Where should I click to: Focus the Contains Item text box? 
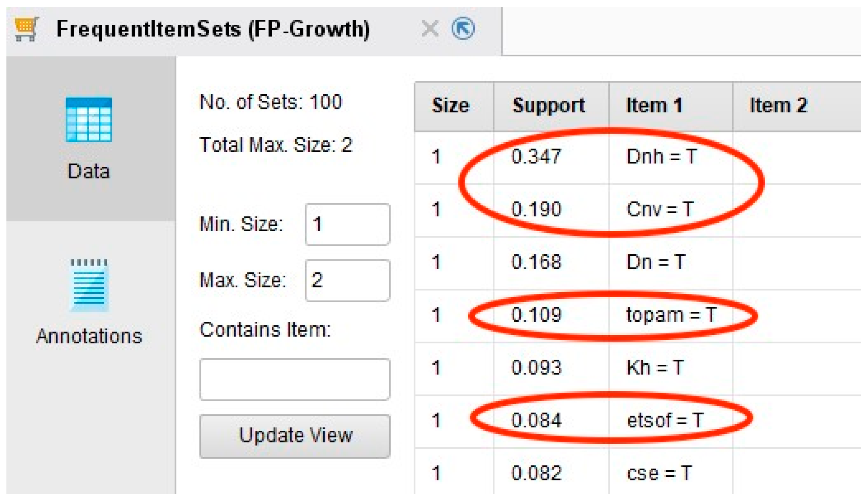pos(295,379)
